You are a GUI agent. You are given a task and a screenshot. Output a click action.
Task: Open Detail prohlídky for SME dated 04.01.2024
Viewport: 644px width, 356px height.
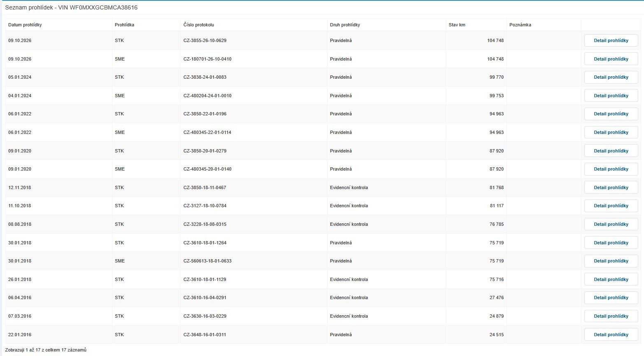pyautogui.click(x=611, y=96)
